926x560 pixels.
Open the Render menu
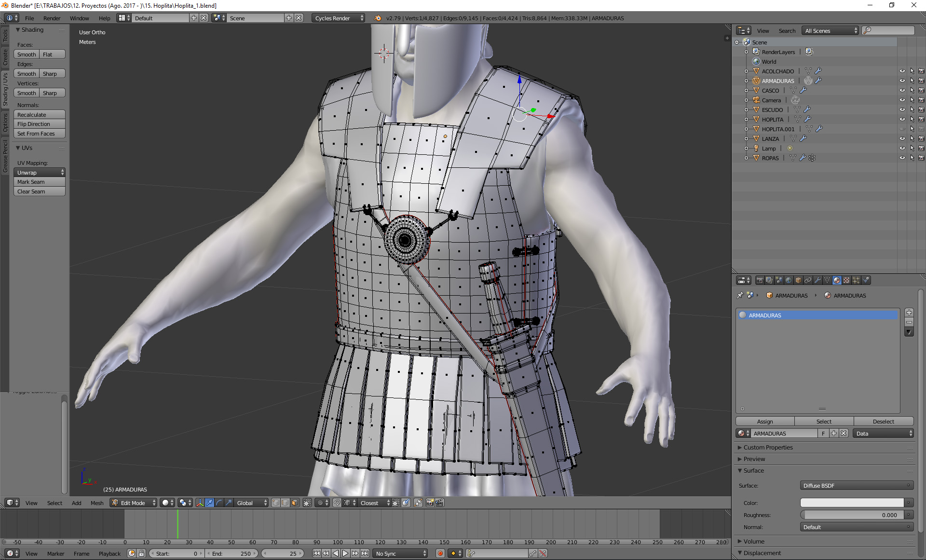pos(52,18)
